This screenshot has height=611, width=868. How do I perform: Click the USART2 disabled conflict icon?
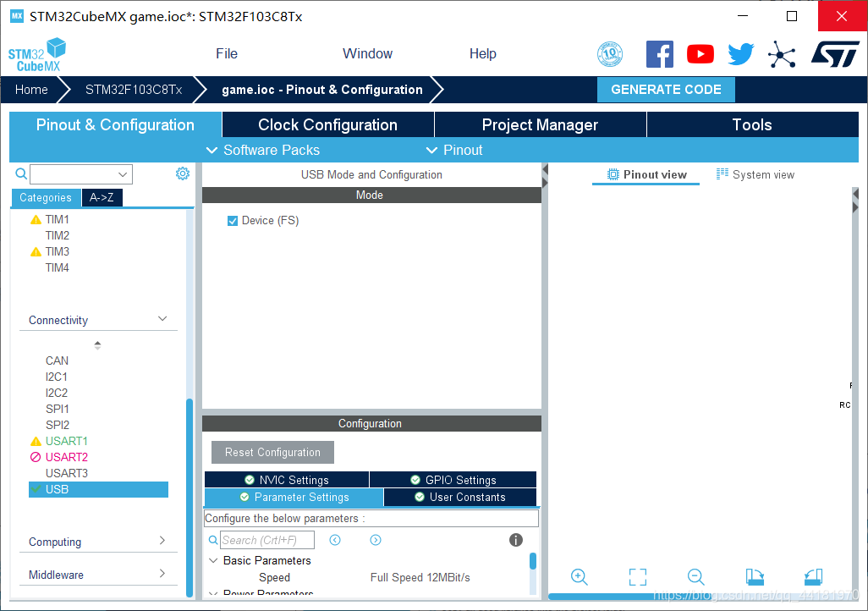pyautogui.click(x=36, y=458)
